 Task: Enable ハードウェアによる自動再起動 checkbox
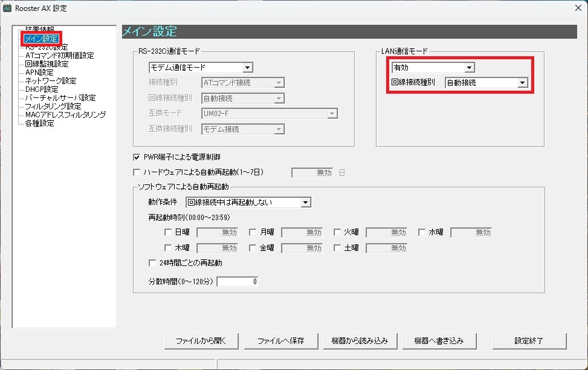pyautogui.click(x=137, y=172)
